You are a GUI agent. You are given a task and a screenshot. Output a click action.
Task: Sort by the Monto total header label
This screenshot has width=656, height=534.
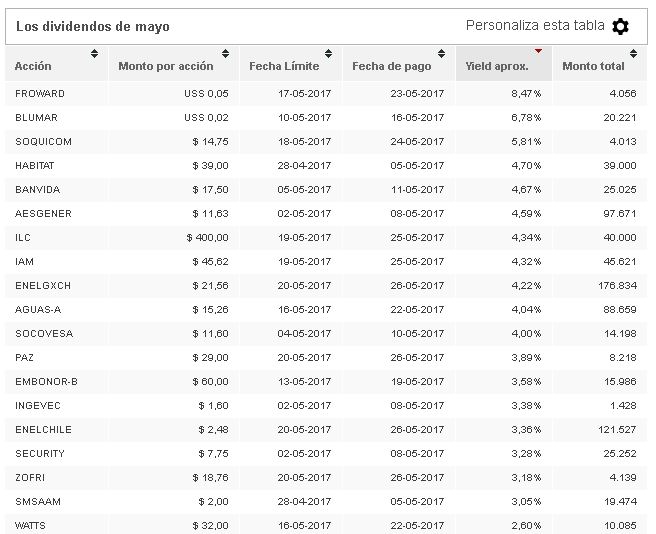593,66
